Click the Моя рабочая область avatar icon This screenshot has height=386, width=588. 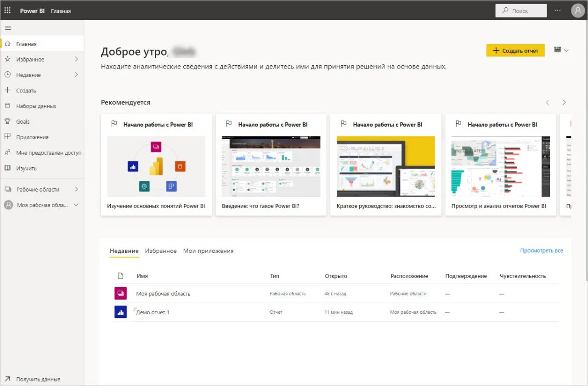point(8,205)
